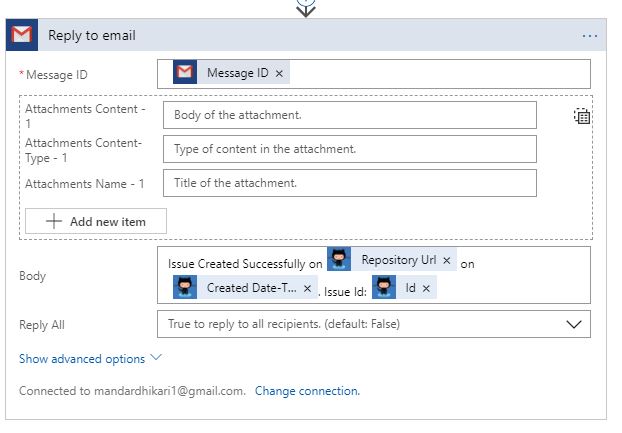Click the GitHub icon on Repository Url token

click(339, 259)
